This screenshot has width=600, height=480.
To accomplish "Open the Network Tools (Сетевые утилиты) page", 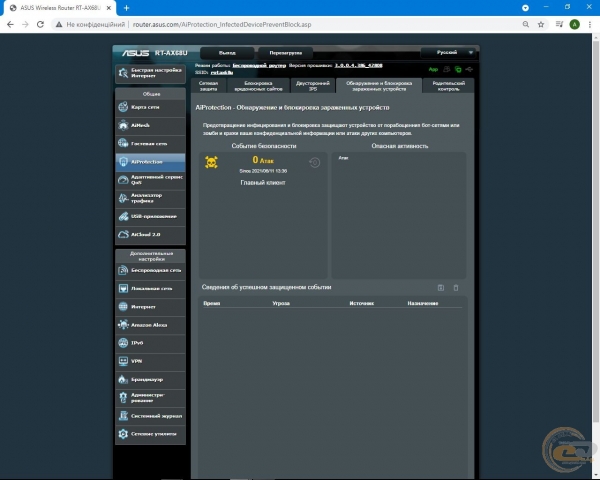I will 150,434.
